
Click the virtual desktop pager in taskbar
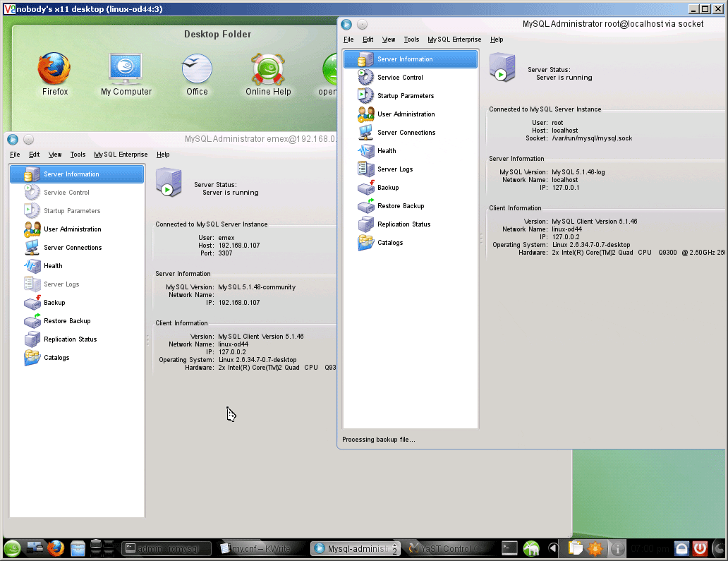[102, 548]
